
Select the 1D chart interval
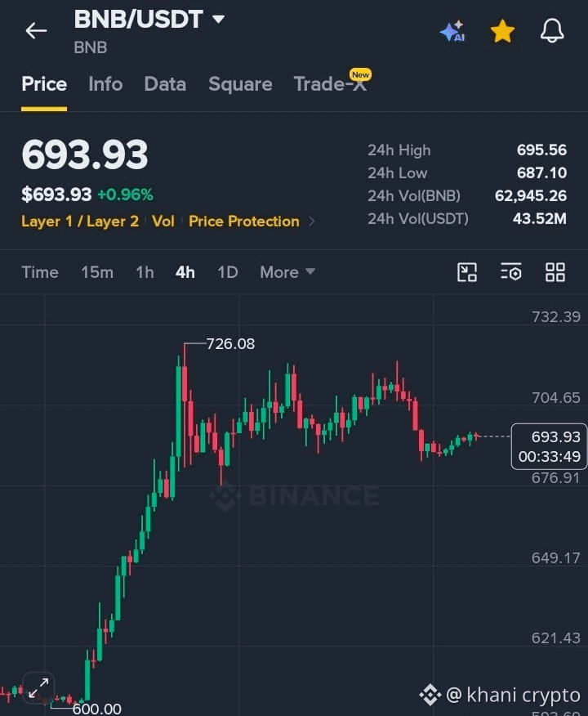coord(228,272)
